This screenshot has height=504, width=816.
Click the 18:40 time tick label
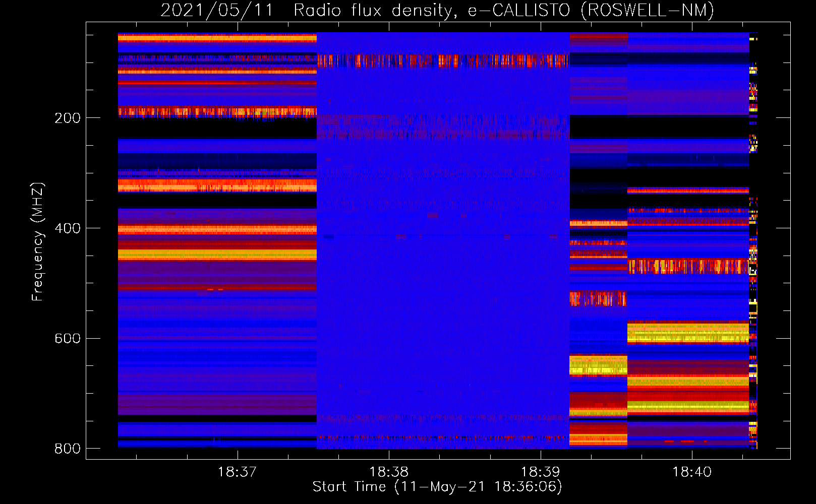tap(692, 472)
